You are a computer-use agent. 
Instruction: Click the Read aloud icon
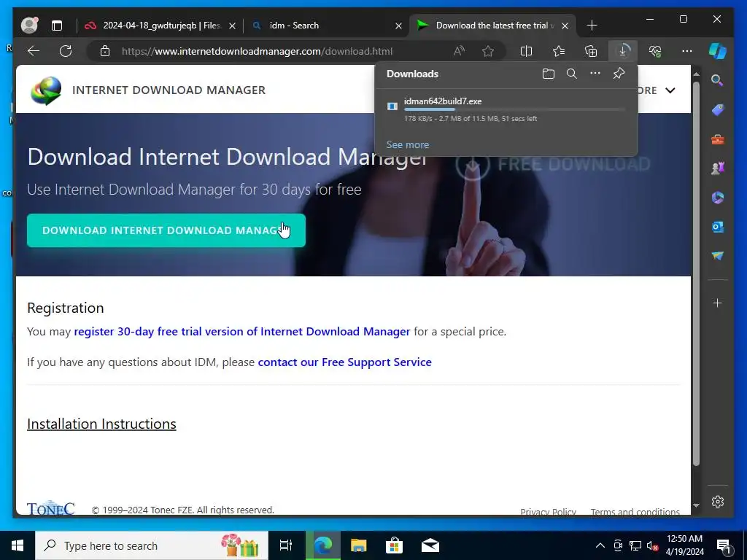(459, 51)
